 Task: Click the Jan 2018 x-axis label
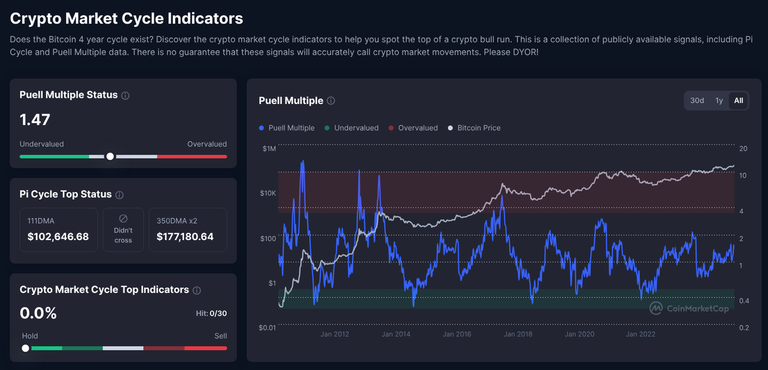click(x=518, y=335)
